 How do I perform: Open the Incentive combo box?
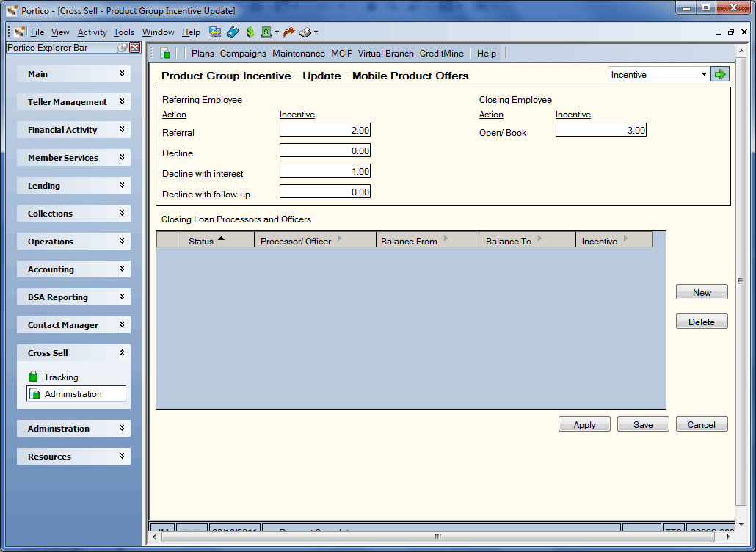tap(658, 75)
